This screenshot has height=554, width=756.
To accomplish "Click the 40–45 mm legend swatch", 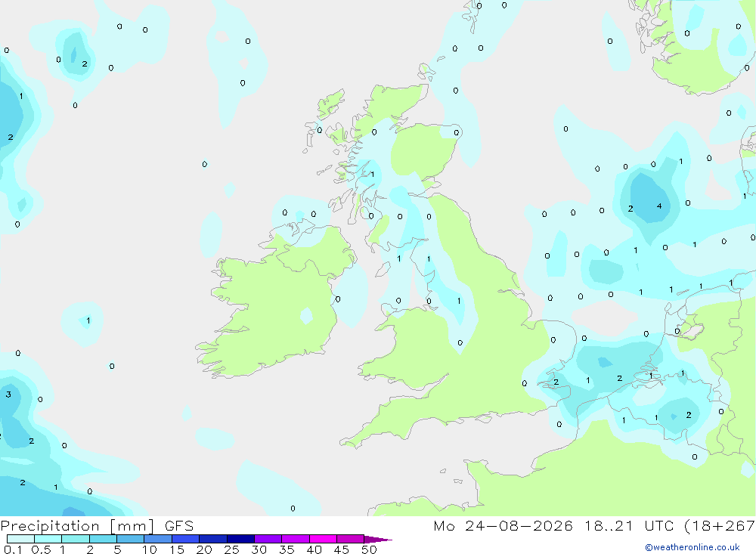I will pos(323,539).
